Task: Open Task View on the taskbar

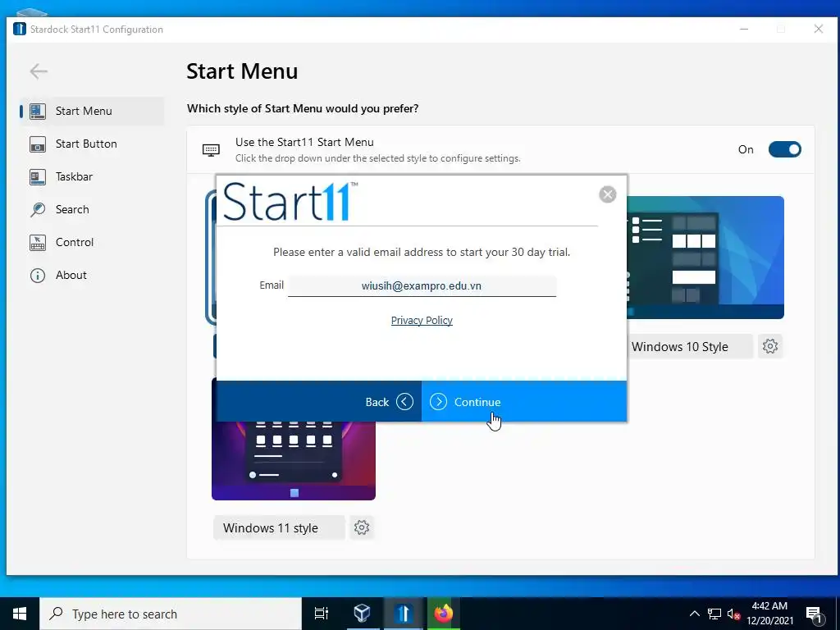Action: (322, 614)
